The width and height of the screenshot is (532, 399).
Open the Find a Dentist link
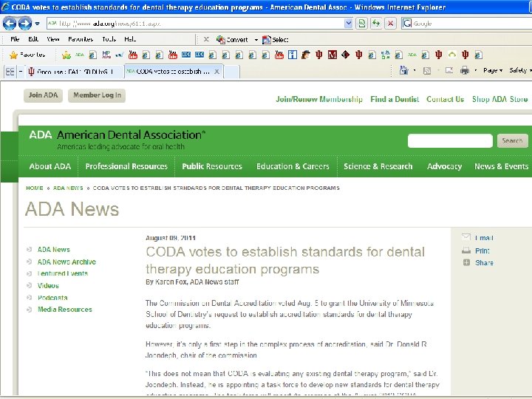click(395, 100)
